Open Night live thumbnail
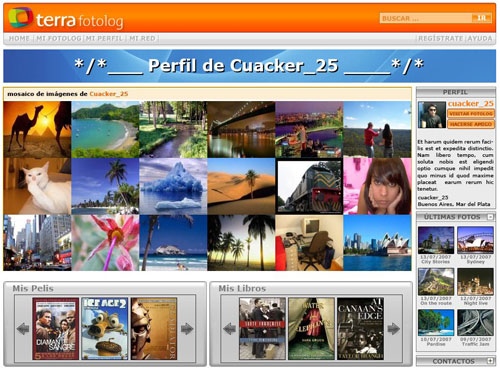This screenshot has height=370, width=500. (x=475, y=282)
